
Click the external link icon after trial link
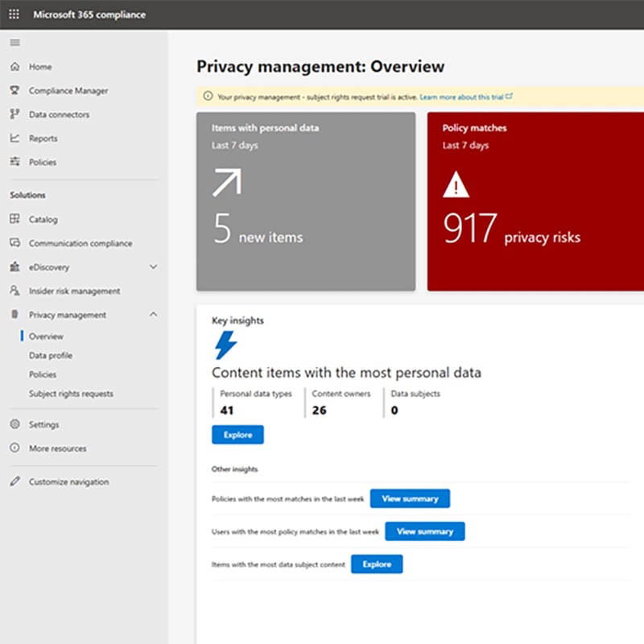coord(510,97)
